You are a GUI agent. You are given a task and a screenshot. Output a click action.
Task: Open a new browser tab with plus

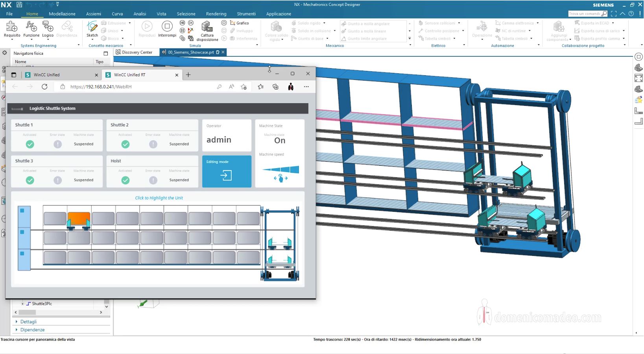pyautogui.click(x=188, y=75)
